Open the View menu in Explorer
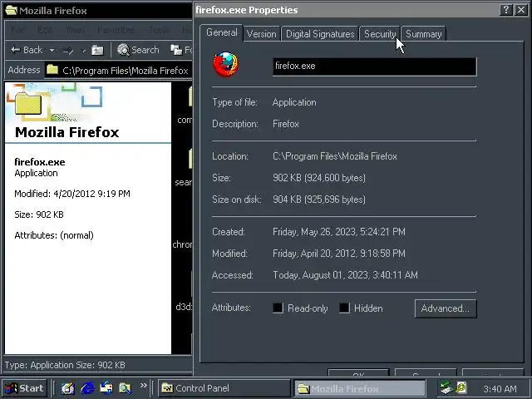This screenshot has height=399, width=532. point(76,30)
